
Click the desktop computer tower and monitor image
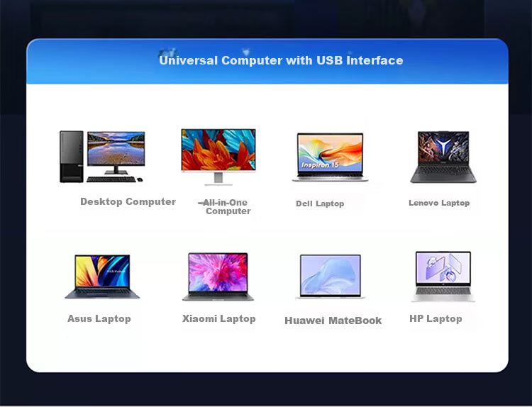click(x=102, y=157)
